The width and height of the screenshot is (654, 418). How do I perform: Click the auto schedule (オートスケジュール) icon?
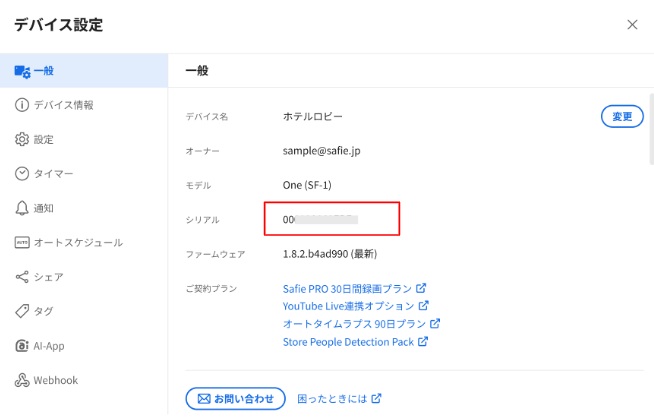pos(22,242)
